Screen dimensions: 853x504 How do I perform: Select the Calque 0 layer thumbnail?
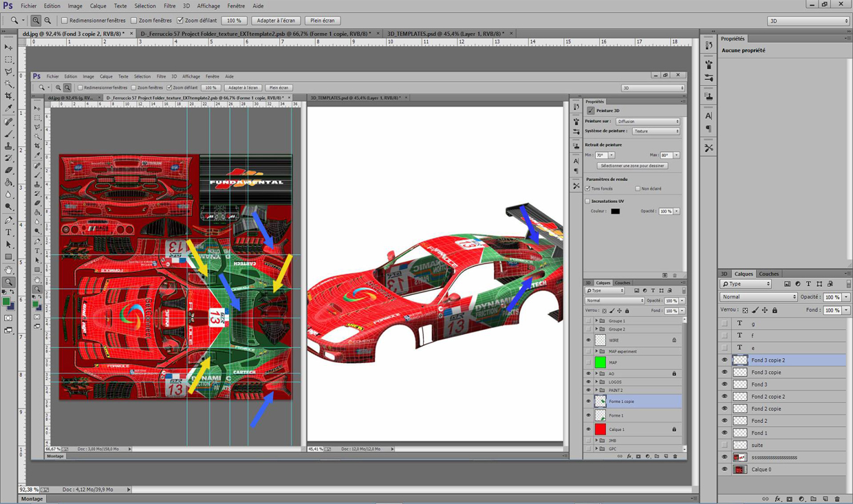[740, 470]
